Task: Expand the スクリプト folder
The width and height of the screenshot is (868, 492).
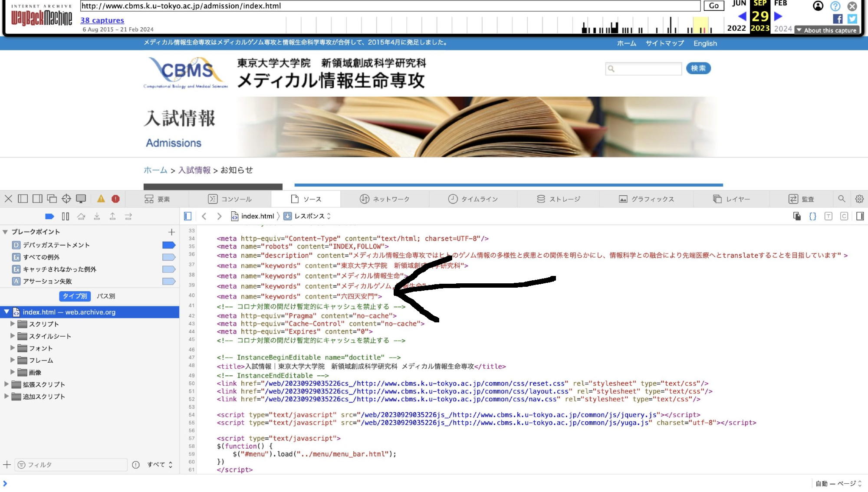Action: pyautogui.click(x=13, y=324)
